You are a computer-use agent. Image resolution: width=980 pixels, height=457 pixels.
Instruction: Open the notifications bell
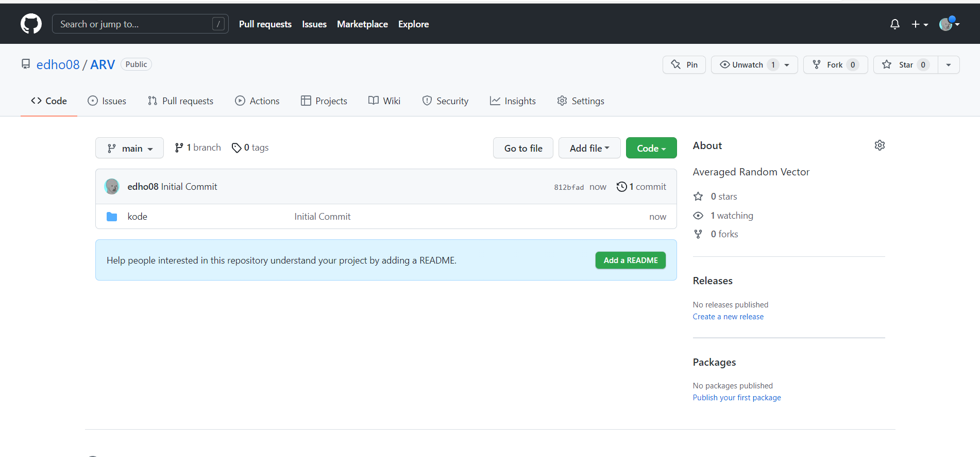point(894,24)
